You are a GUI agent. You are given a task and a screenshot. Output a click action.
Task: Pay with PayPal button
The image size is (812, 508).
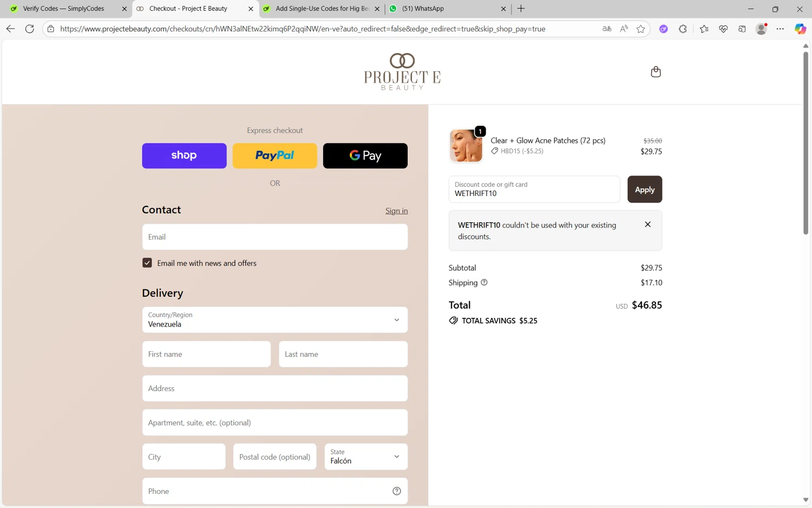click(274, 155)
